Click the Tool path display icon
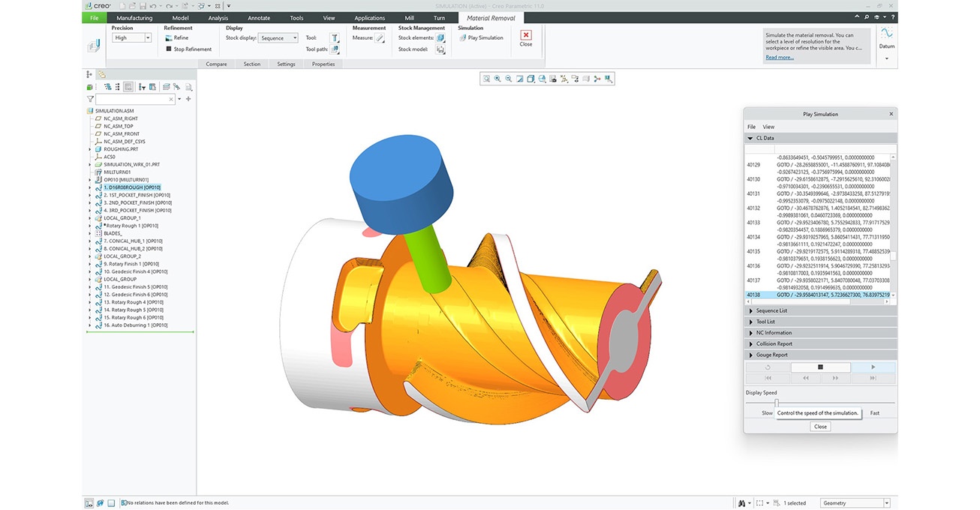This screenshot has width=980, height=510. (335, 49)
